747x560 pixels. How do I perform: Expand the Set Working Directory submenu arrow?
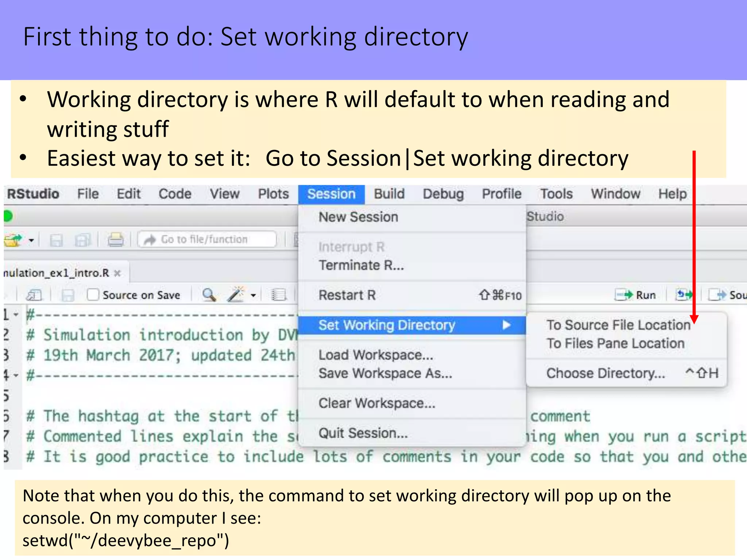coord(506,325)
